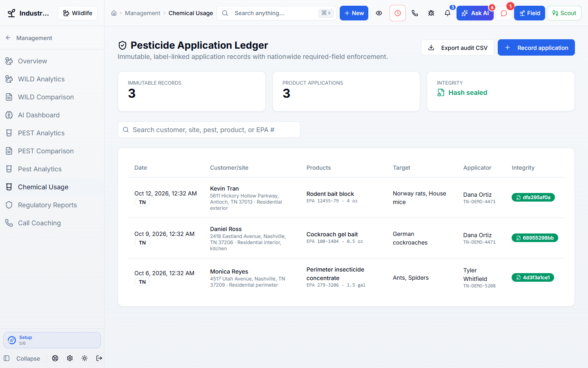Open settings gear in sidebar footer
The image size is (588, 368).
(x=70, y=358)
